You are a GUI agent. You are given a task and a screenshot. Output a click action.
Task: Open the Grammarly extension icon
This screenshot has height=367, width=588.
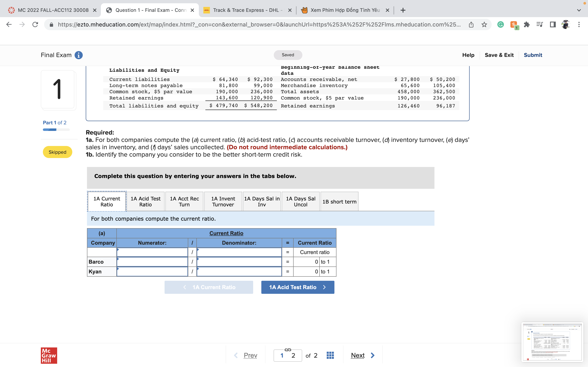click(x=500, y=24)
